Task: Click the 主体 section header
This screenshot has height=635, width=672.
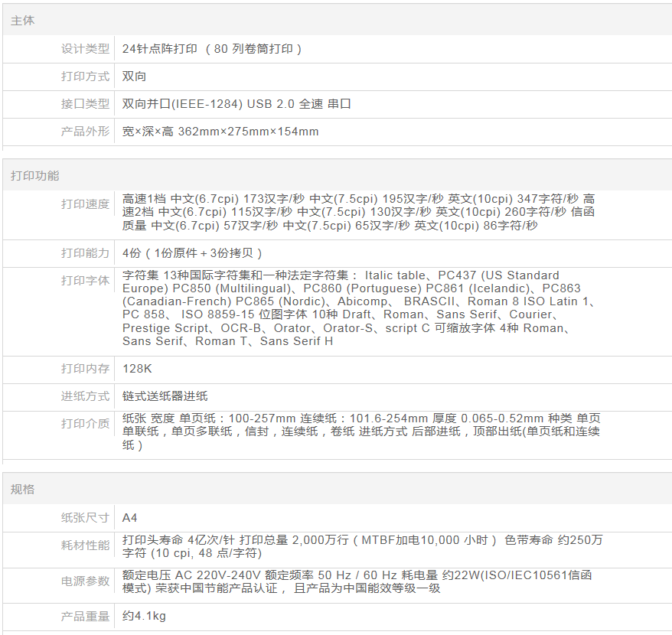Action: pos(23,21)
